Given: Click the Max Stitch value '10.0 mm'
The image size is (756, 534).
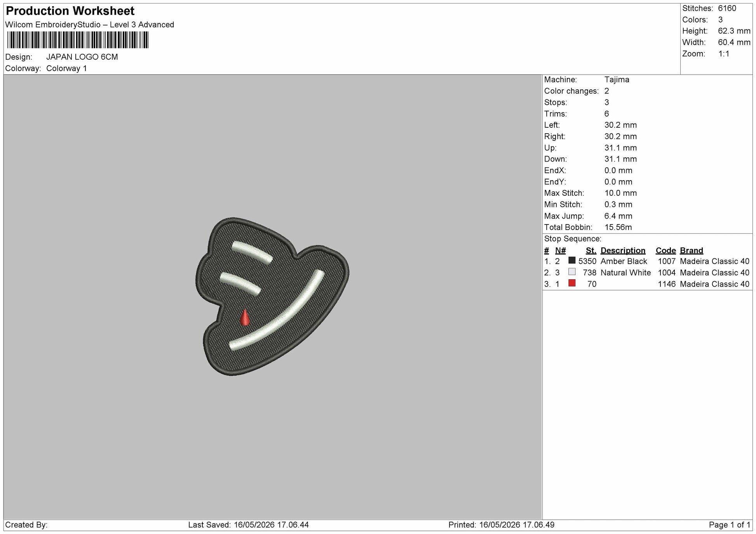Looking at the screenshot, I should [620, 193].
